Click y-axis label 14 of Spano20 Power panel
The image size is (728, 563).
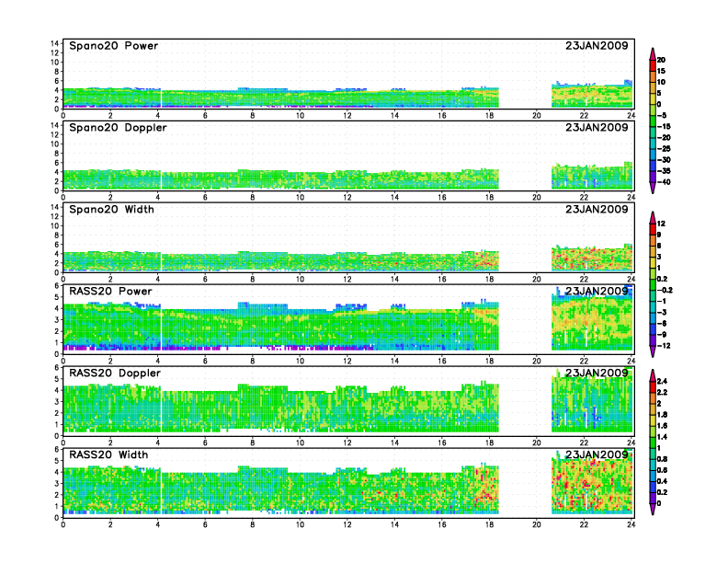click(55, 43)
